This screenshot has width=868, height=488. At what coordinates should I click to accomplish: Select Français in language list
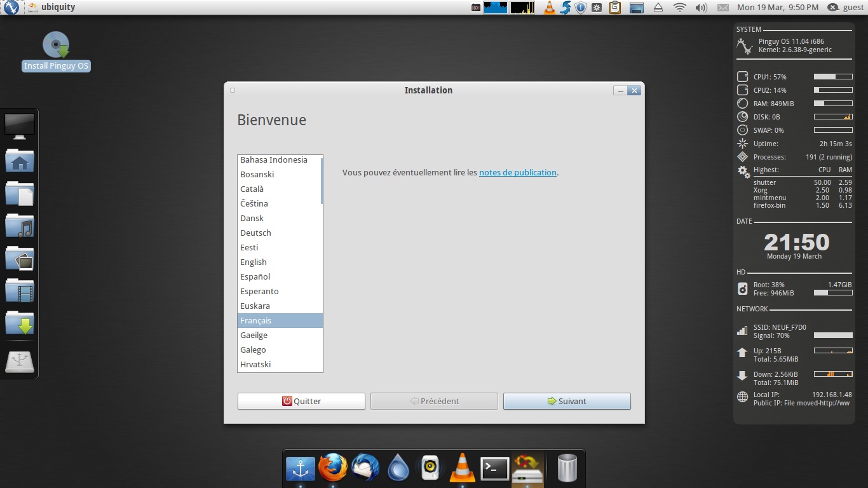[x=280, y=320]
